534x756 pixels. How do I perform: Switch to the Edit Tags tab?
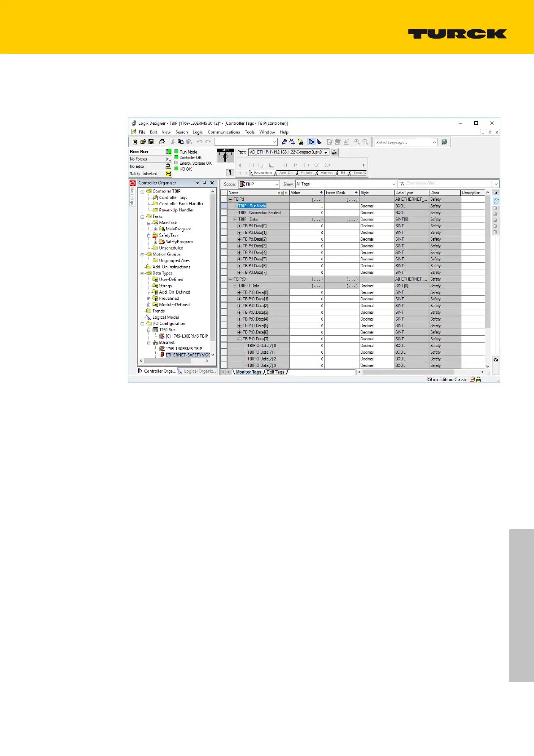click(276, 372)
